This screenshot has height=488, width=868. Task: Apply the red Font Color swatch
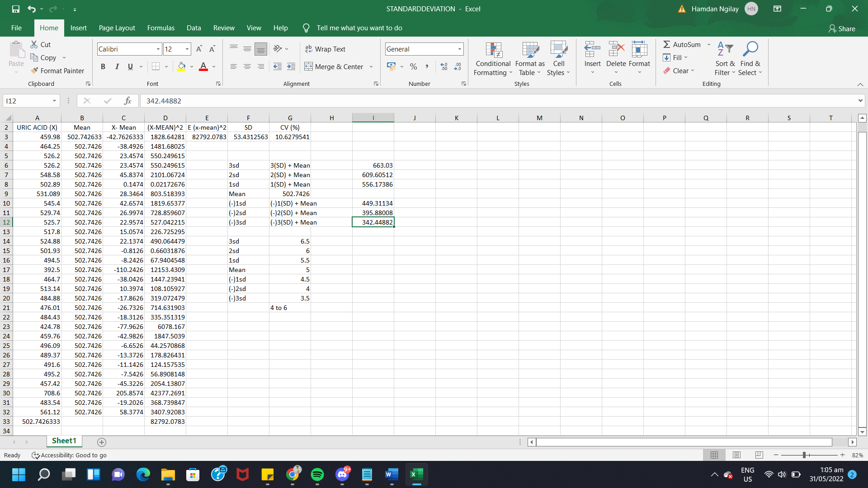pos(203,66)
